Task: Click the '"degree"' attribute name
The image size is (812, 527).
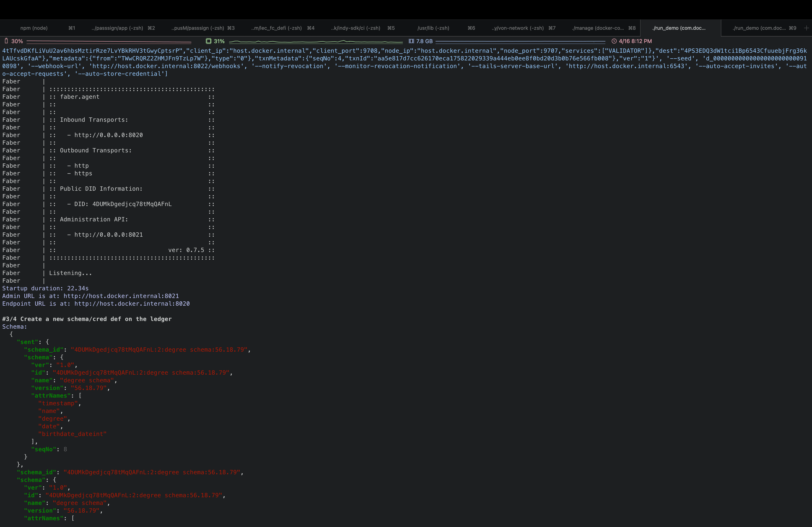Action: tap(53, 419)
